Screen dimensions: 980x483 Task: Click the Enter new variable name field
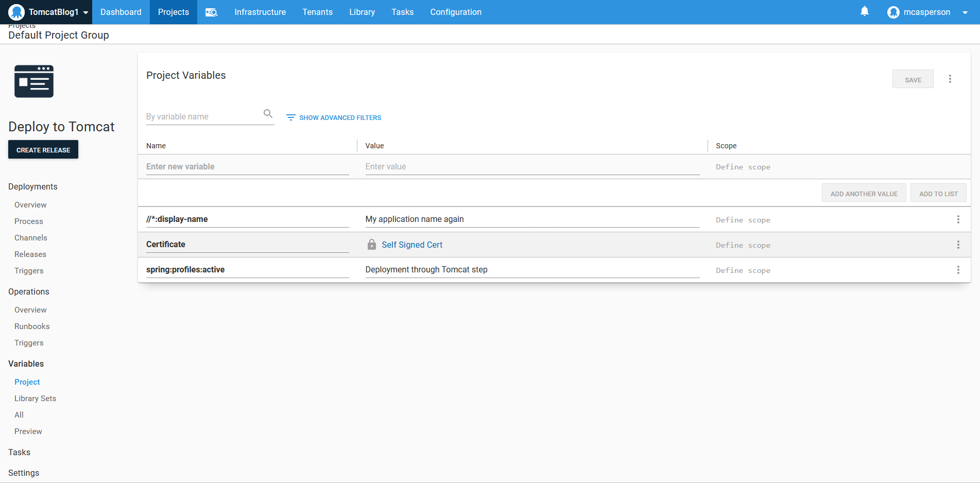click(247, 167)
